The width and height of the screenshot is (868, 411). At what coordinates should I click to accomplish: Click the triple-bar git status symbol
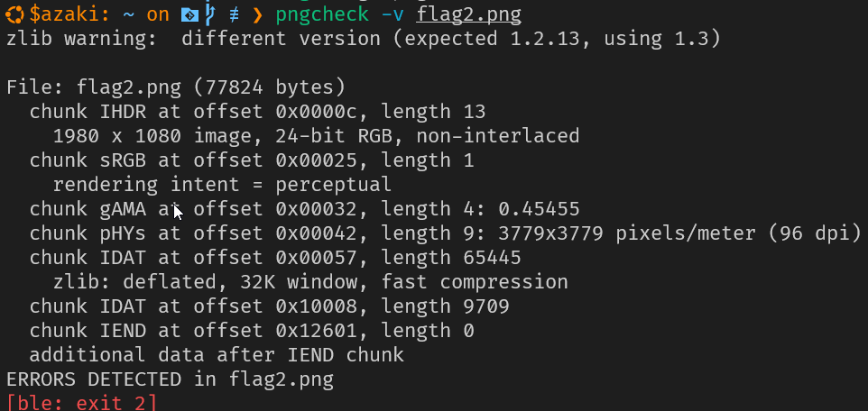[x=235, y=15]
